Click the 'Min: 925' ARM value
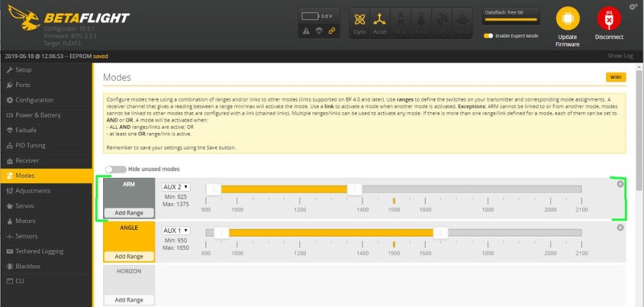 [175, 197]
